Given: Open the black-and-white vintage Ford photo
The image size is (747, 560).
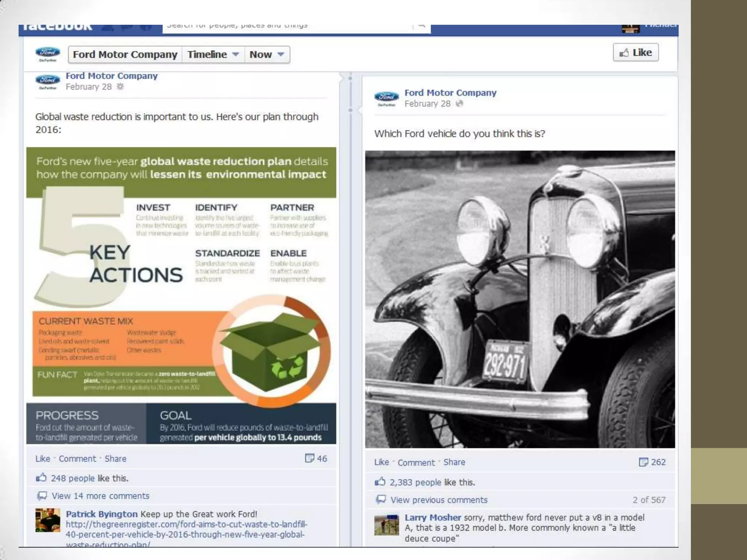Looking at the screenshot, I should [520, 299].
